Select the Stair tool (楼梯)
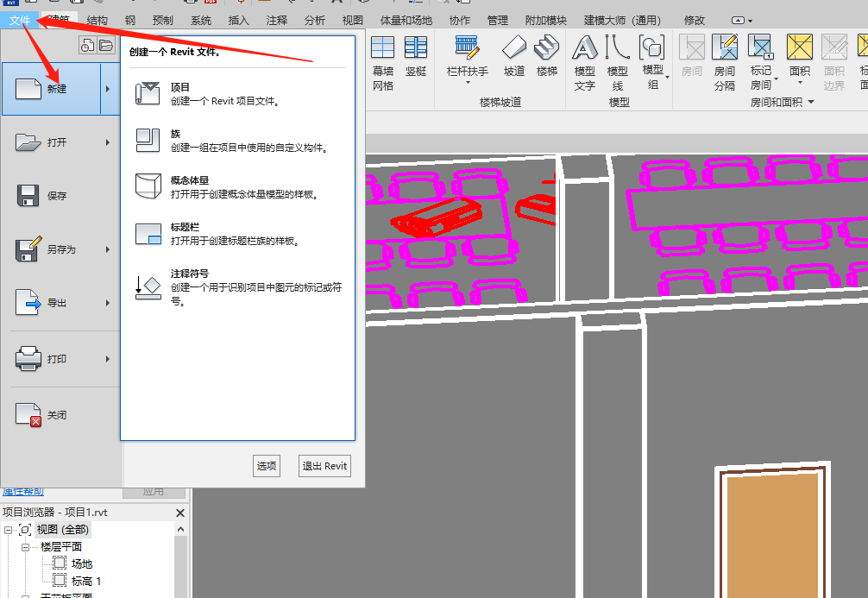Viewport: 868px width, 598px height. tap(547, 56)
